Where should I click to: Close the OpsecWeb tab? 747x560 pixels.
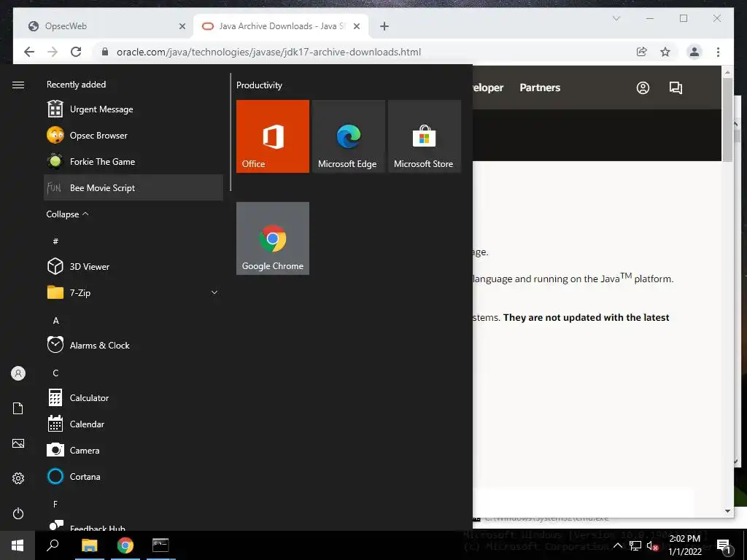click(x=182, y=26)
